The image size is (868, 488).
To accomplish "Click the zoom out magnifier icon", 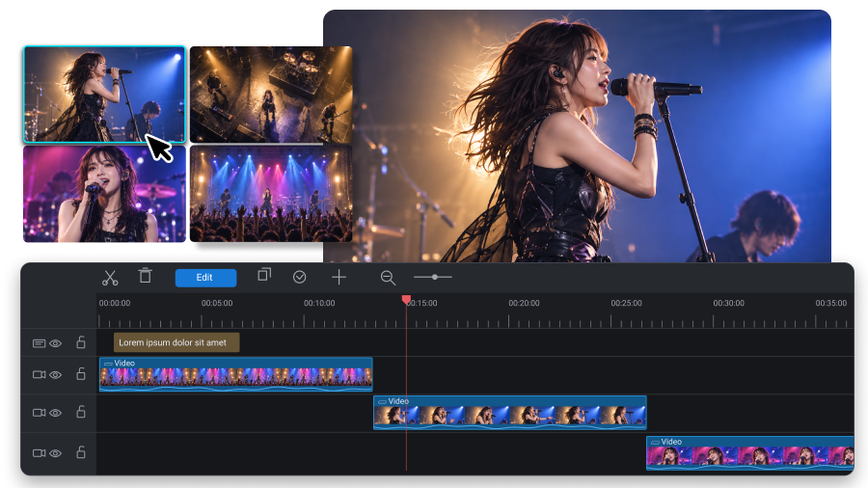I will pos(388,278).
